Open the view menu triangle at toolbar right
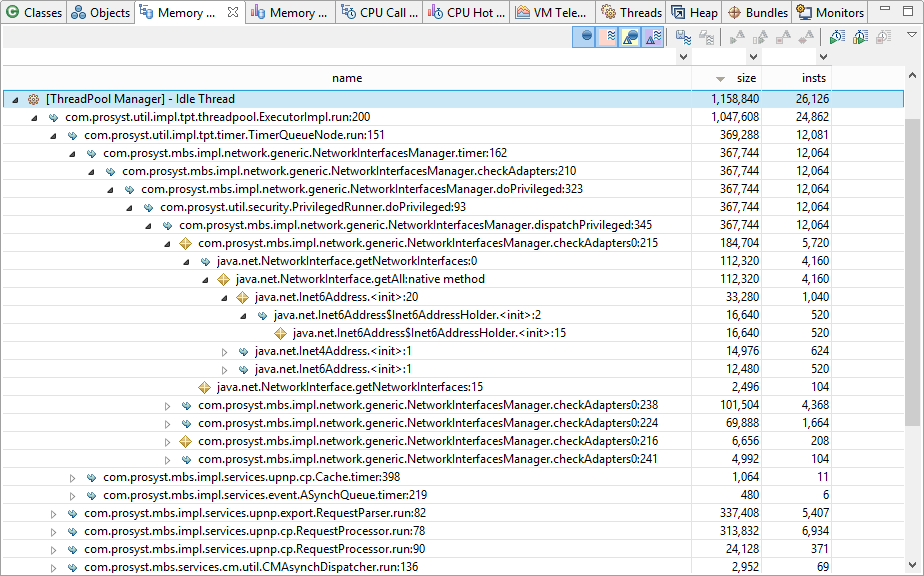The height and width of the screenshot is (576, 924). 911,35
